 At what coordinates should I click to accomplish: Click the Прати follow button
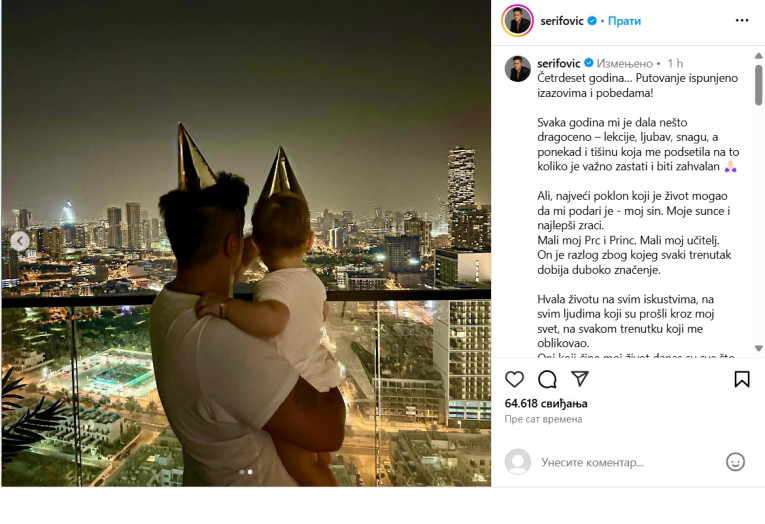click(x=624, y=21)
